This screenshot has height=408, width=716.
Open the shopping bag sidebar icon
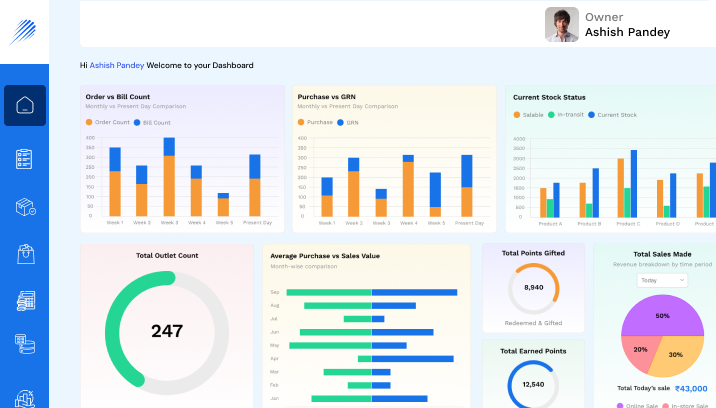pyautogui.click(x=26, y=254)
